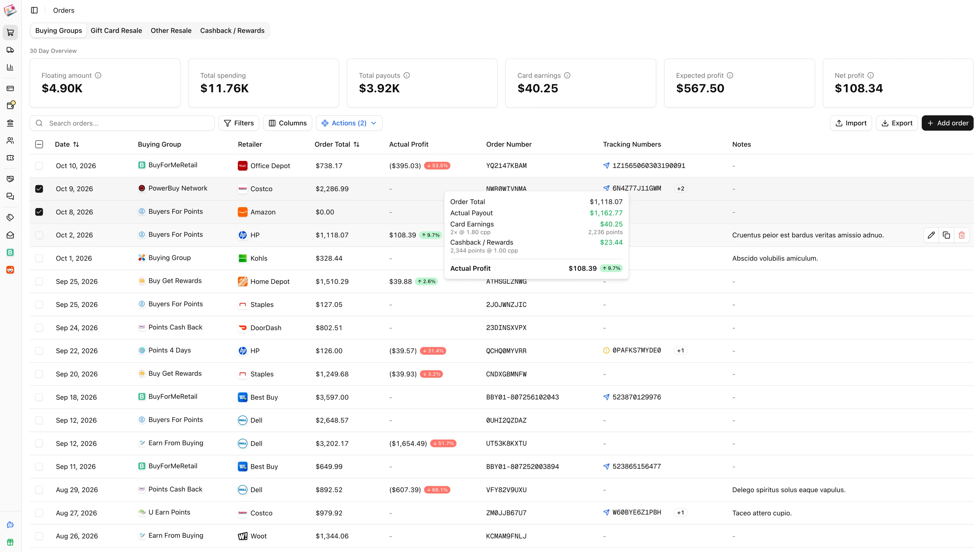
Task: Open tracking number 523870129976
Action: [x=636, y=397]
